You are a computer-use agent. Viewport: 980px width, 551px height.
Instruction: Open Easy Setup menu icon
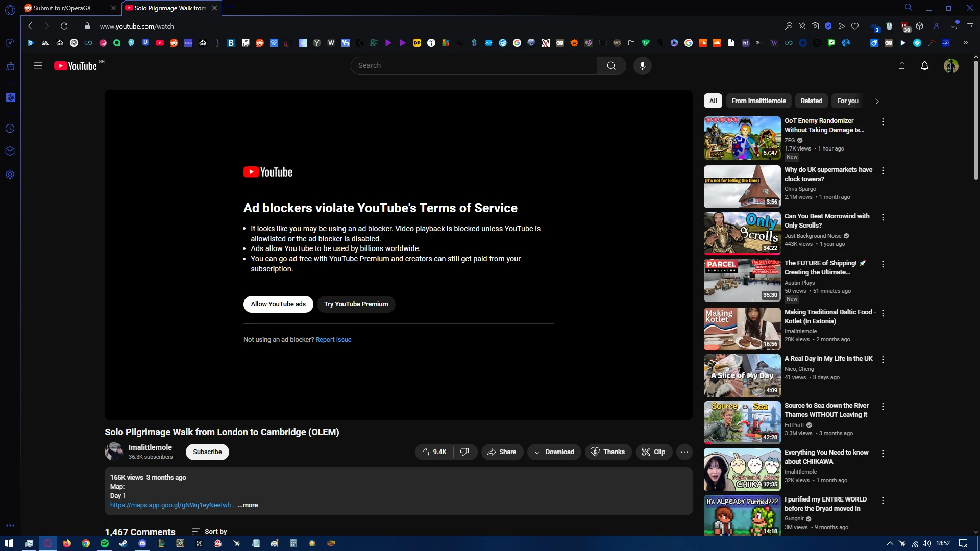pos(970,26)
